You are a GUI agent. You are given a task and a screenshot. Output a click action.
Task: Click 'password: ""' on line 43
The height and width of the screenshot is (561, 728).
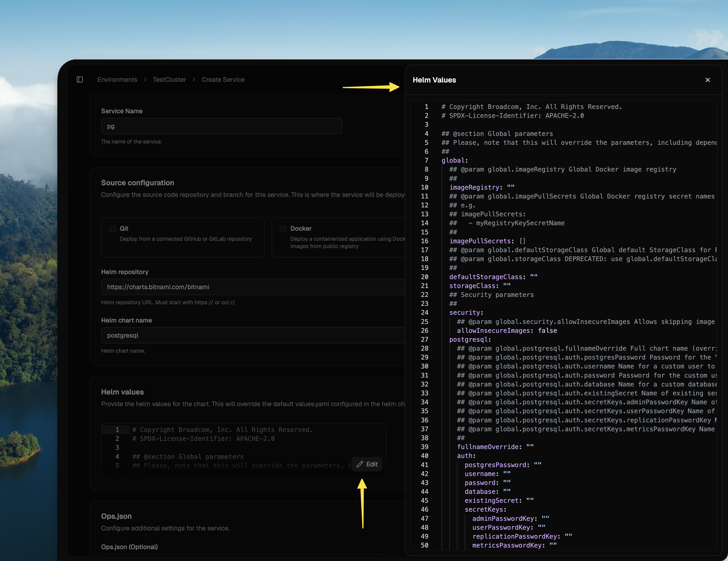[487, 483]
